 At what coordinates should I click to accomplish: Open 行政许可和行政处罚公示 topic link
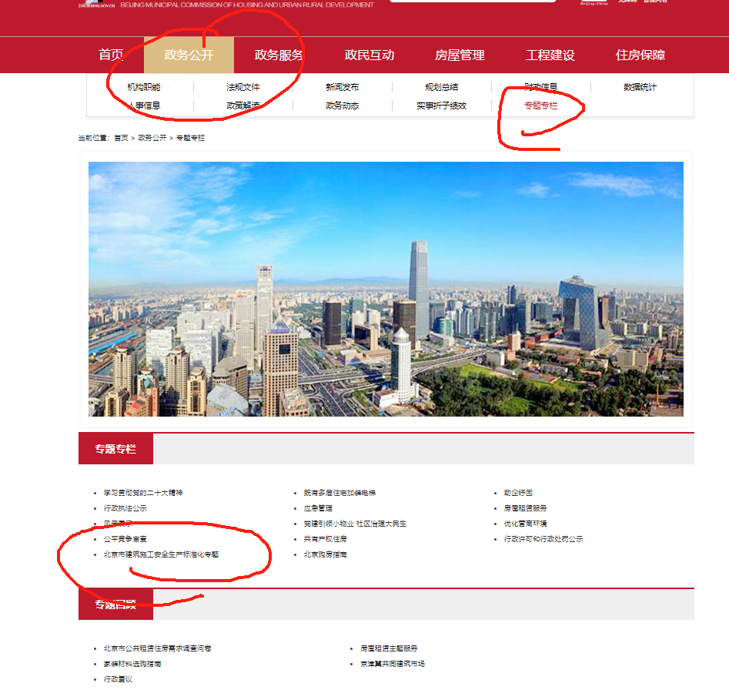click(x=543, y=538)
